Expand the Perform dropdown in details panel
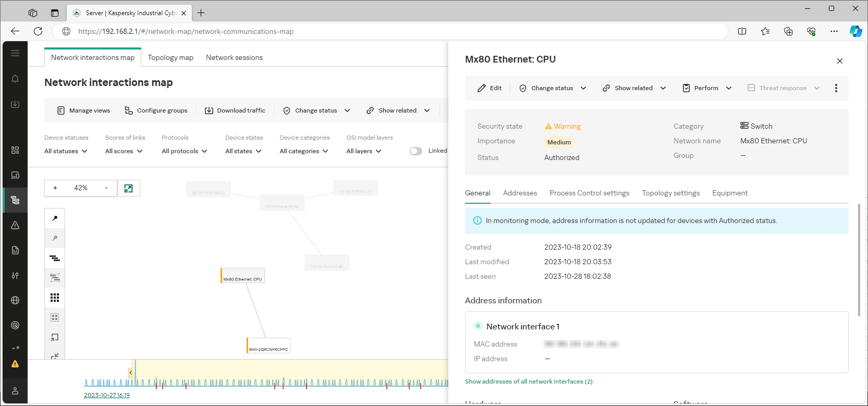868x406 pixels. click(x=707, y=88)
